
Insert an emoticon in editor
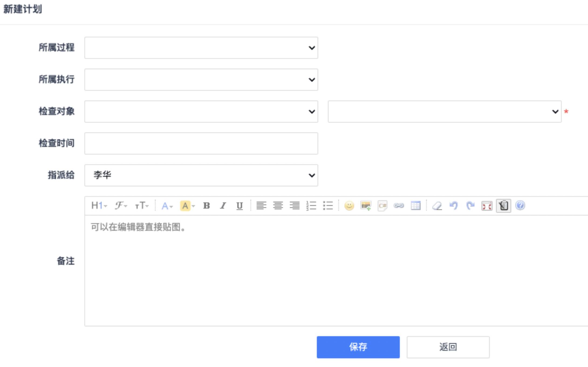tap(349, 206)
